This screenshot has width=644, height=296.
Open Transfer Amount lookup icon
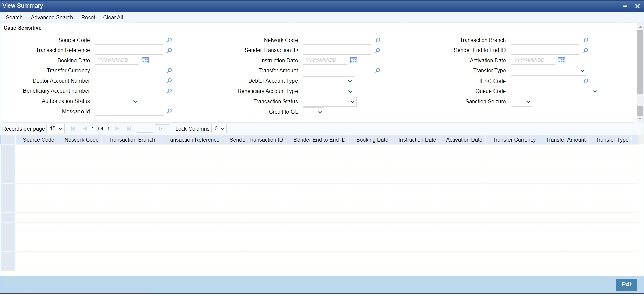[x=378, y=70]
